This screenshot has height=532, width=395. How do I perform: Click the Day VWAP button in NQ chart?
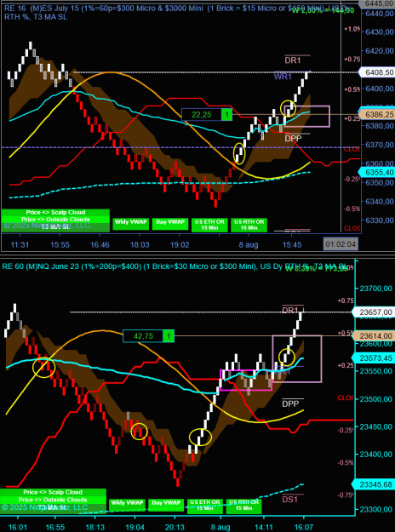click(166, 503)
